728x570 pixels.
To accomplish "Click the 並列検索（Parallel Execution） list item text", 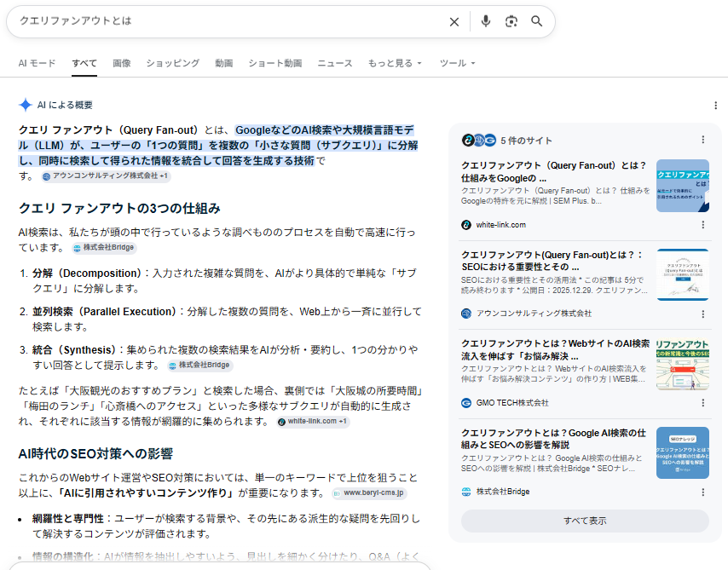I will [x=227, y=320].
